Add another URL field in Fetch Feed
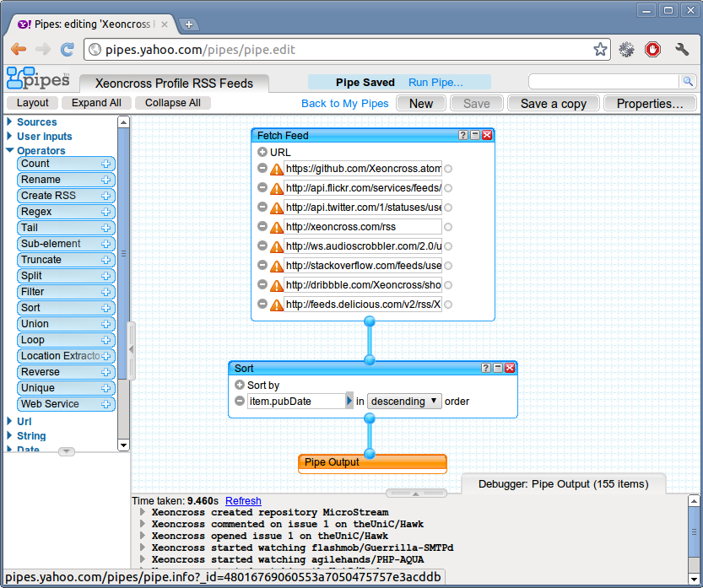The image size is (703, 588). 262,152
